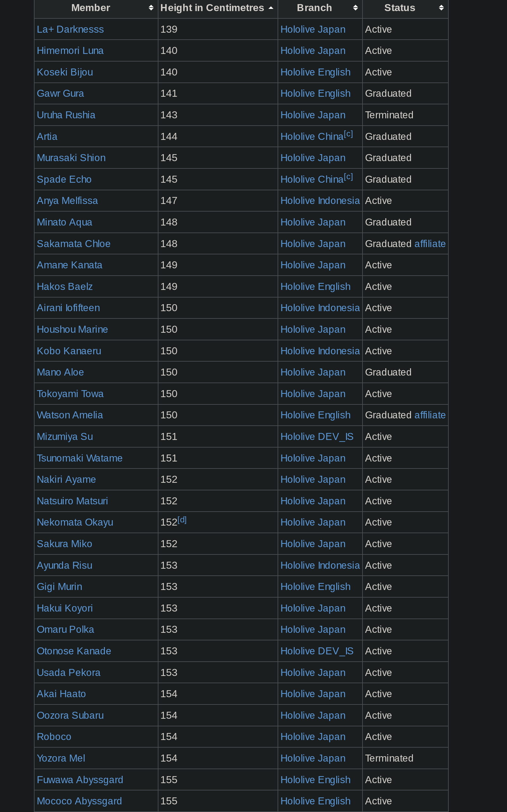Open Hololive English link in Koseki Bijou's row
This screenshot has height=812, width=507.
click(x=315, y=72)
